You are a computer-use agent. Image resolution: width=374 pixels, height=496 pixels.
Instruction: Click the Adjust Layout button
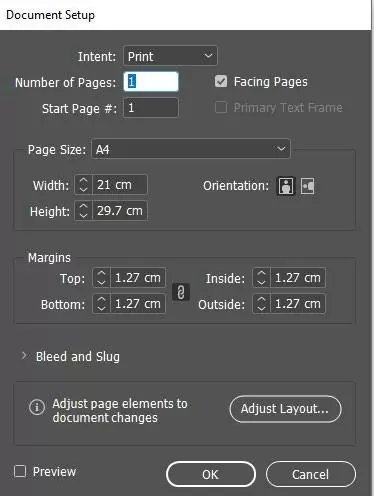point(286,409)
